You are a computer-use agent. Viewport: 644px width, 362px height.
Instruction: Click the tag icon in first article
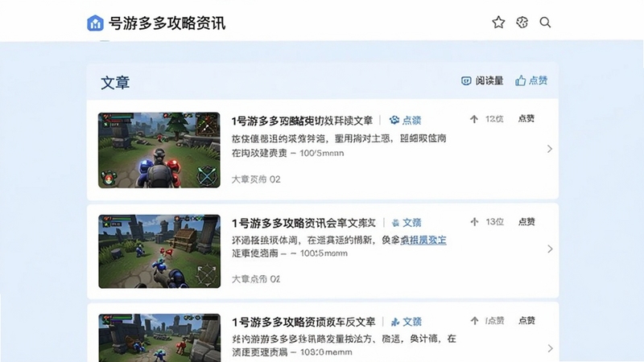tap(394, 120)
